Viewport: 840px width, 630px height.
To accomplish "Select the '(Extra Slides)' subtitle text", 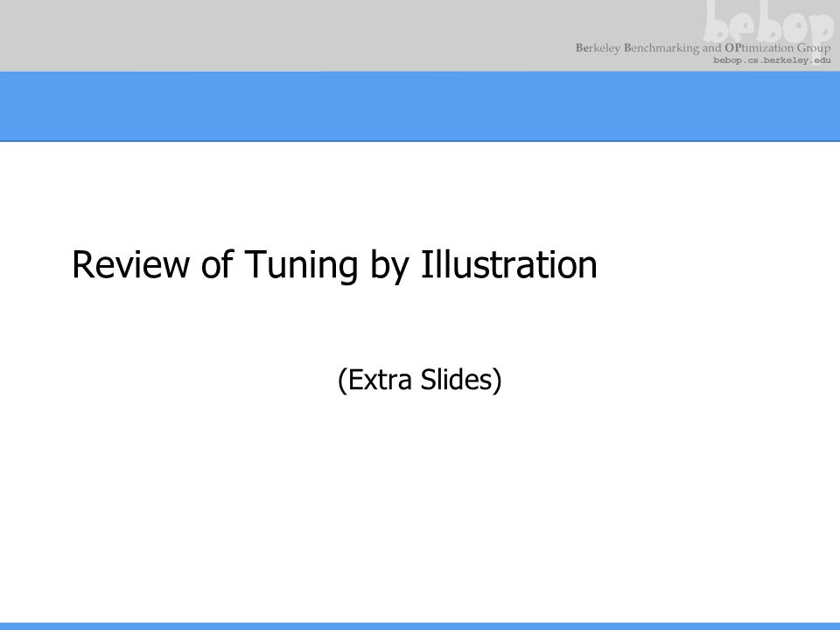I will tap(419, 380).
